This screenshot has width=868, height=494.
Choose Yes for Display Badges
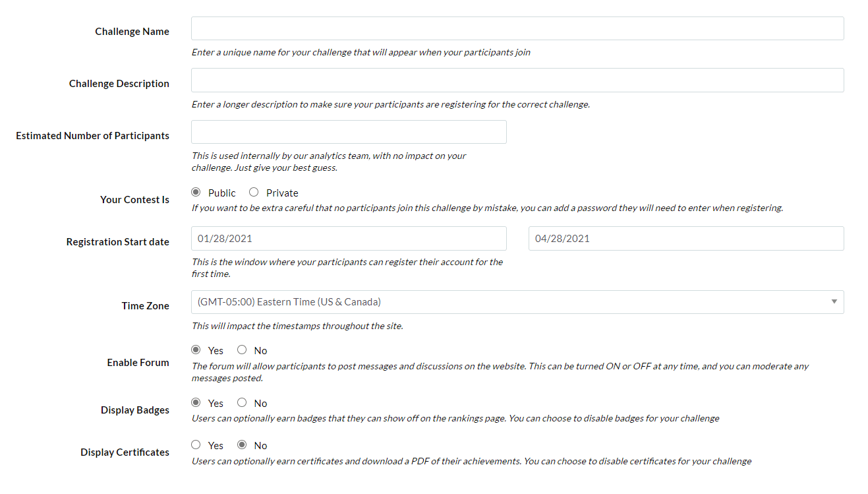[196, 403]
